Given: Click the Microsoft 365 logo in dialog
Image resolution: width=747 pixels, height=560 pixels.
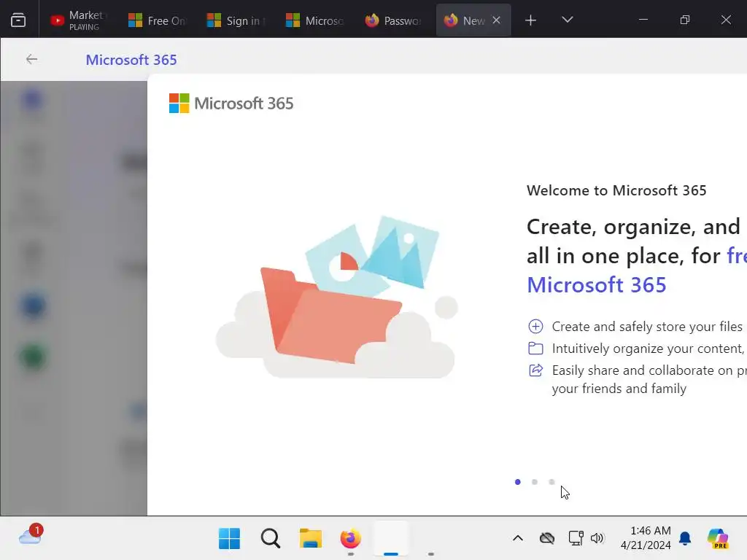Looking at the screenshot, I should click(231, 104).
